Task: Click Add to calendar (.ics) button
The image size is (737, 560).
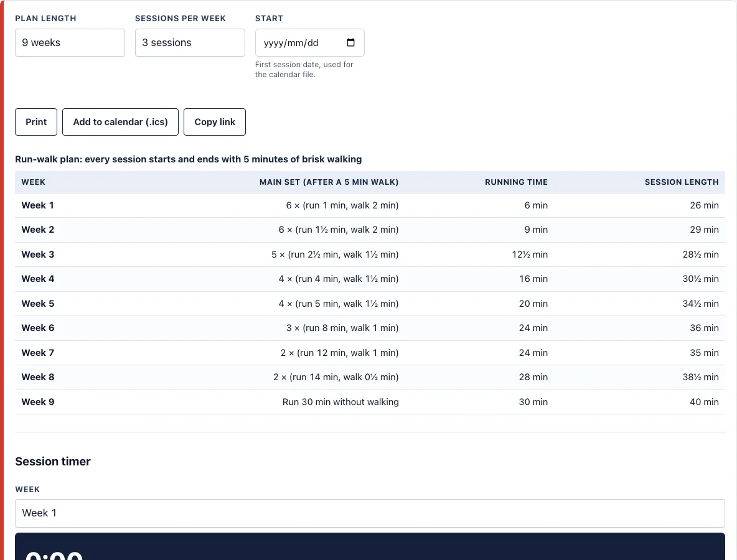Action: click(120, 122)
